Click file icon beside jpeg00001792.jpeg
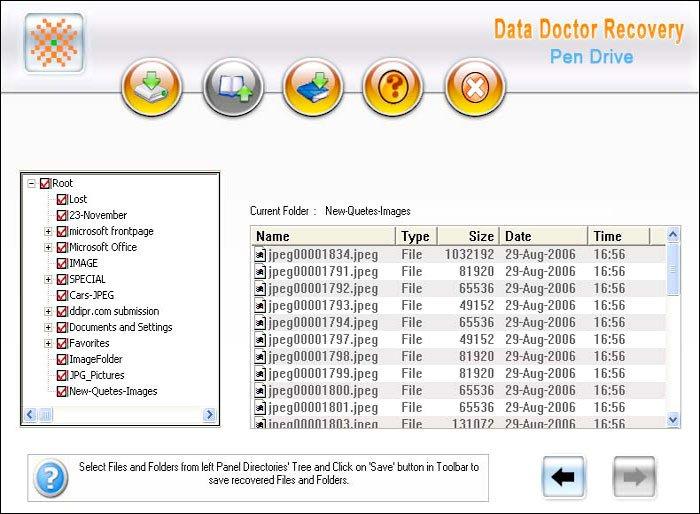The height and width of the screenshot is (514, 700). [x=260, y=288]
